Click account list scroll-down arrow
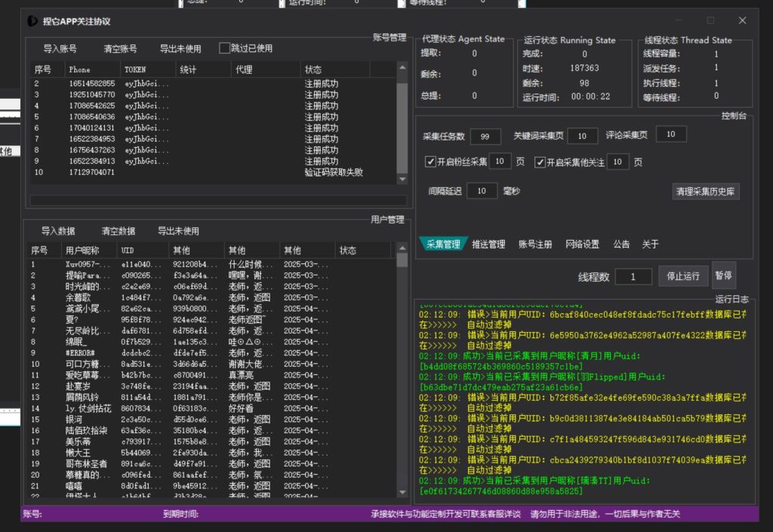Viewport: 773px width, 532px height. [402, 179]
